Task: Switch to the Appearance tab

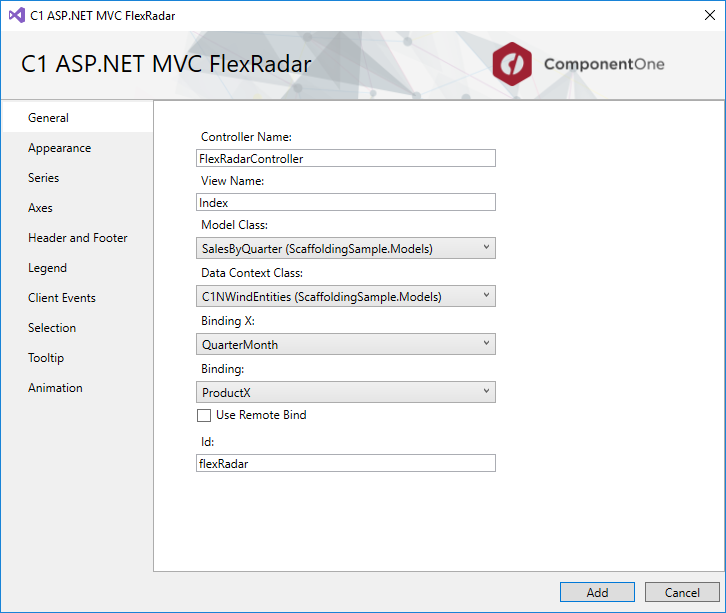Action: 77,148
